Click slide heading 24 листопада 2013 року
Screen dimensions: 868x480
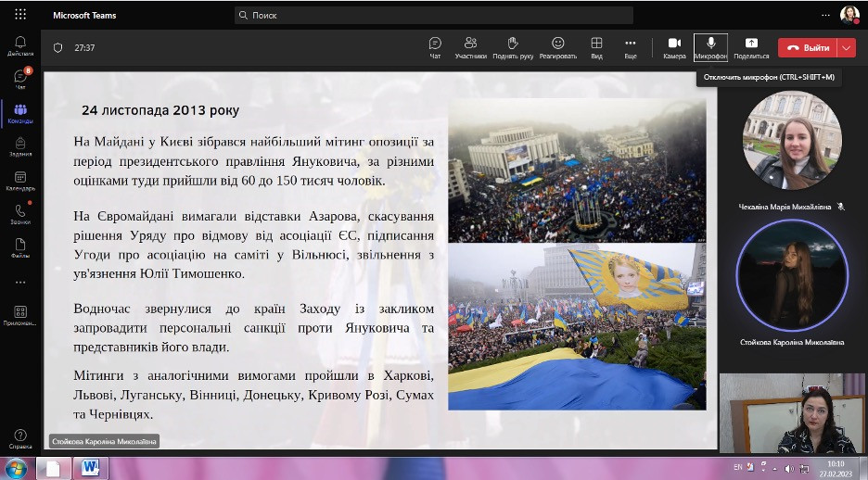click(160, 110)
